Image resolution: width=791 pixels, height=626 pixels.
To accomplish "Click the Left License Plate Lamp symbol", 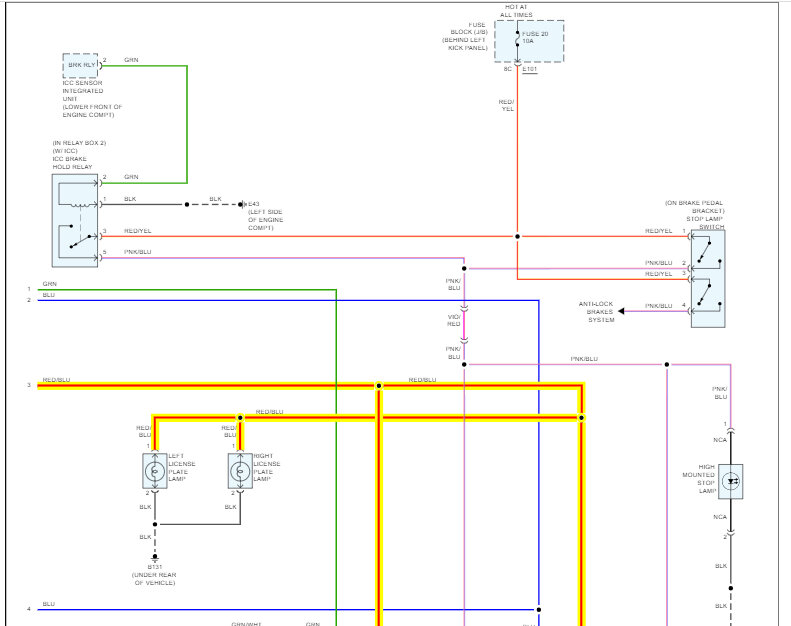I will pos(155,471).
